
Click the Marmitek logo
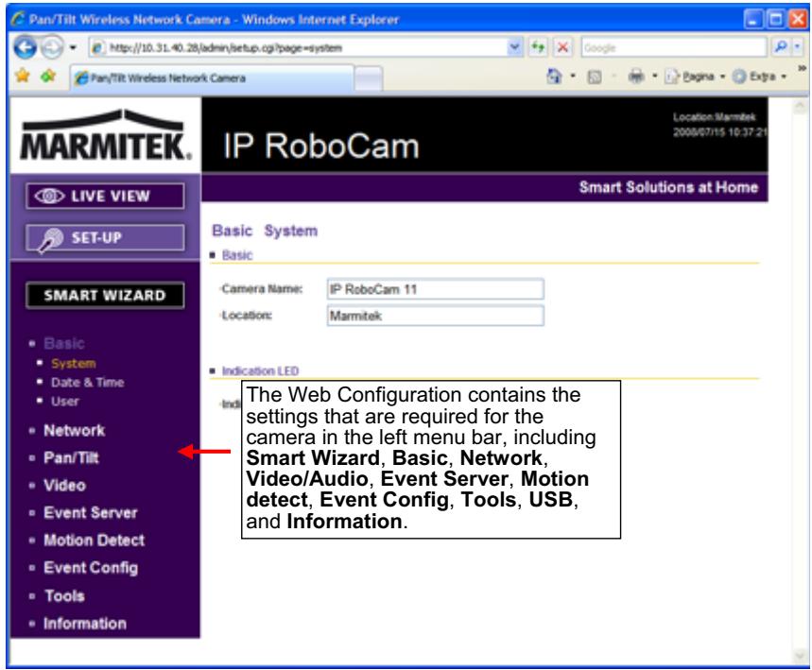(x=106, y=136)
